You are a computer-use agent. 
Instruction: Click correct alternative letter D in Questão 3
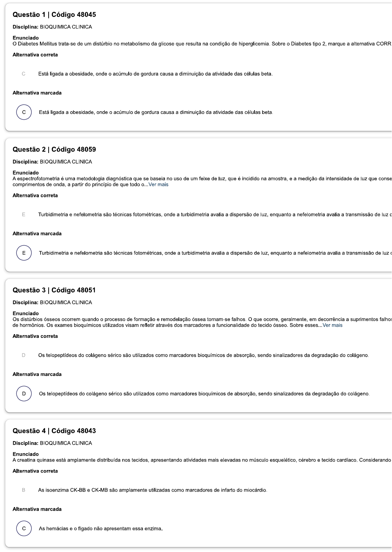[23, 355]
